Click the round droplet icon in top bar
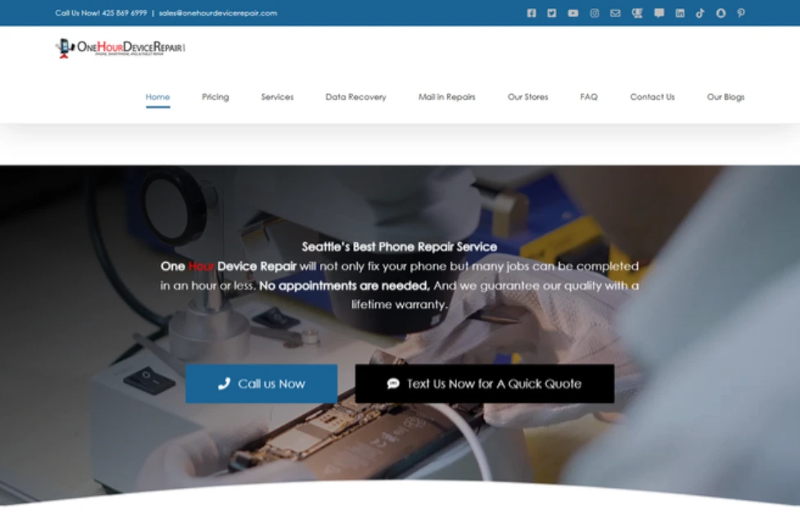The height and width of the screenshot is (532, 800). 721,13
